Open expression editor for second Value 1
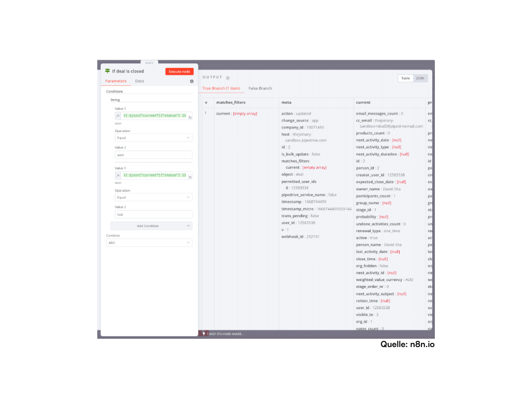The width and height of the screenshot is (532, 399). pos(190,177)
